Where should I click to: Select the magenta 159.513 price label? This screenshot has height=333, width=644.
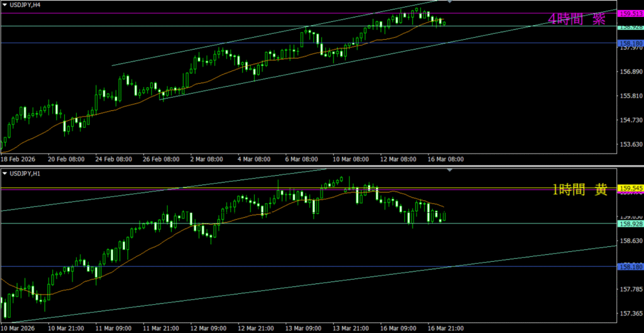point(630,13)
